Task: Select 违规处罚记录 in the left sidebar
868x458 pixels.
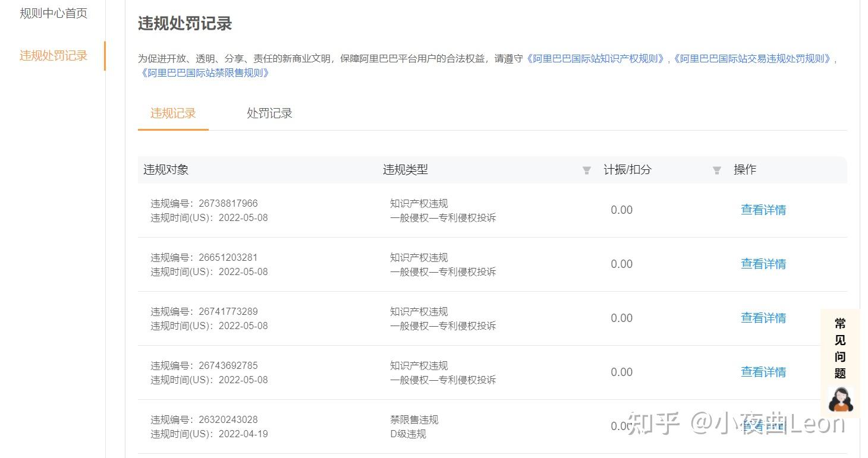Action: point(54,56)
